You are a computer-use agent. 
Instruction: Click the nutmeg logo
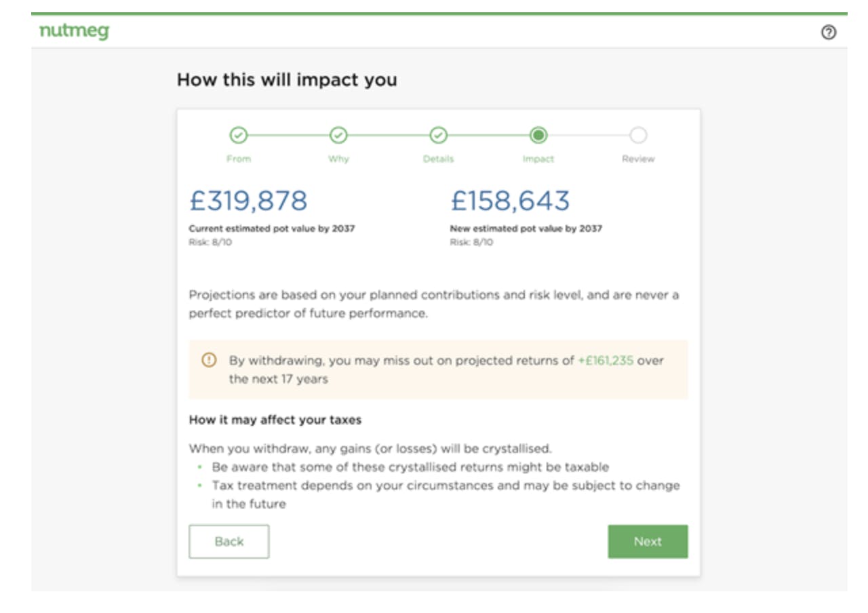74,32
